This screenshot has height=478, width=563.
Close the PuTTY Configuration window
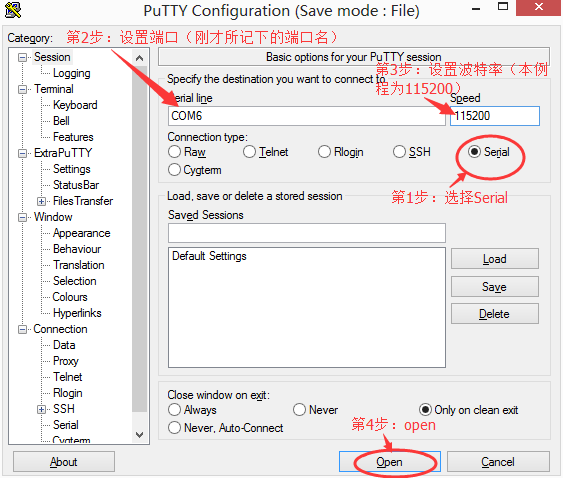click(539, 7)
